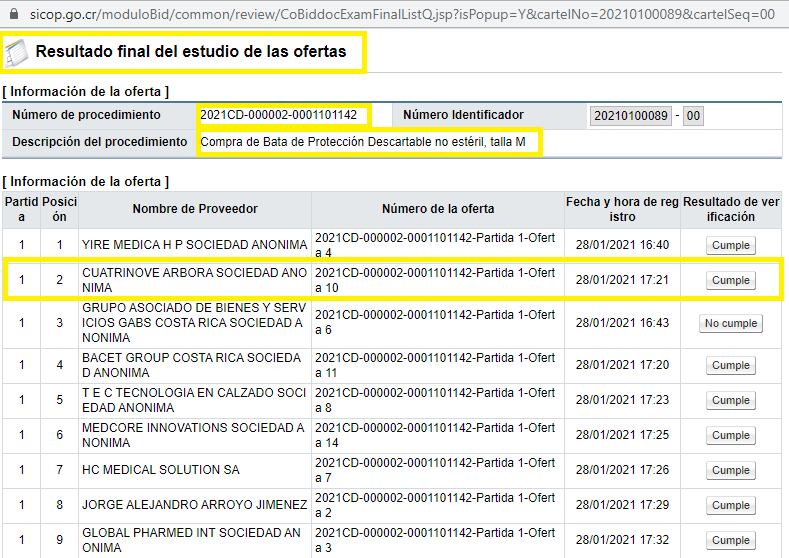
Task: Select the Fecha y hora de registro header
Action: (x=622, y=209)
